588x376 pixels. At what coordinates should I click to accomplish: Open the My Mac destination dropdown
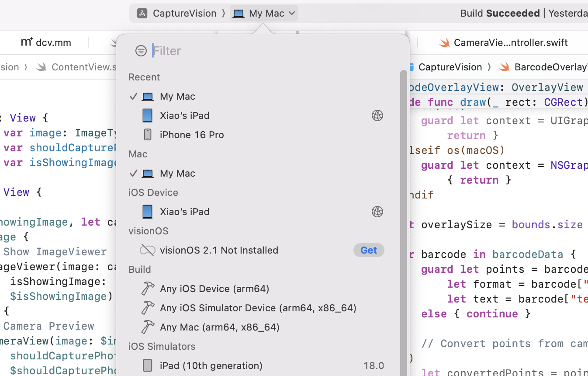(264, 14)
